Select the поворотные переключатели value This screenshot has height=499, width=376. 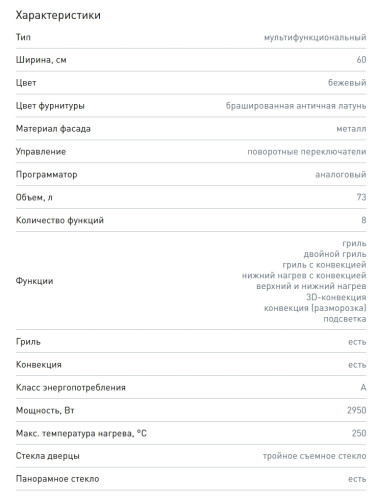(x=307, y=152)
